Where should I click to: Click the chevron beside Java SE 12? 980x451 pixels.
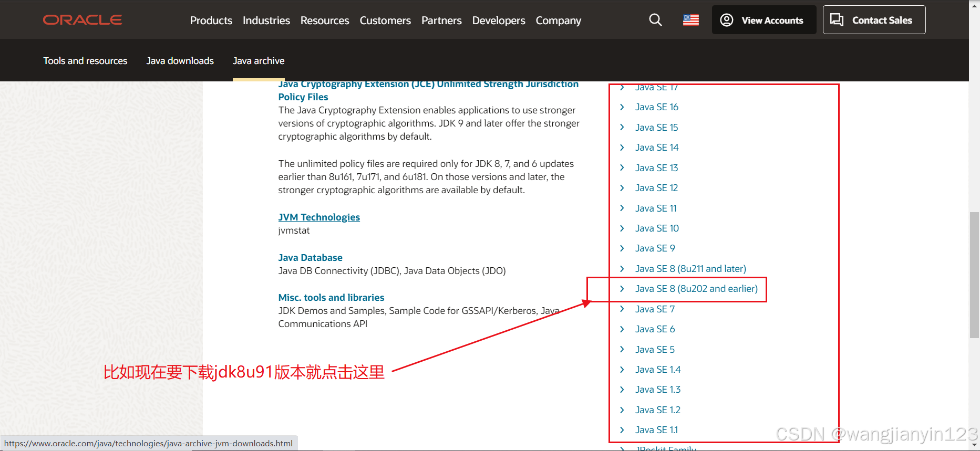tap(622, 188)
